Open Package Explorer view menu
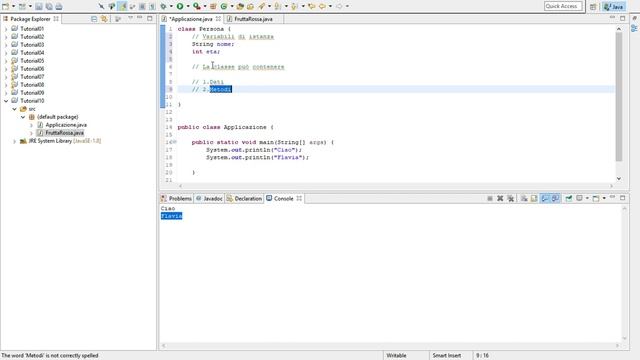 [x=130, y=18]
